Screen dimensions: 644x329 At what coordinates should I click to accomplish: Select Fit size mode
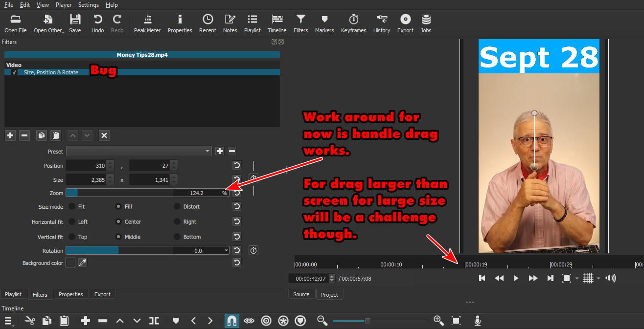click(72, 206)
